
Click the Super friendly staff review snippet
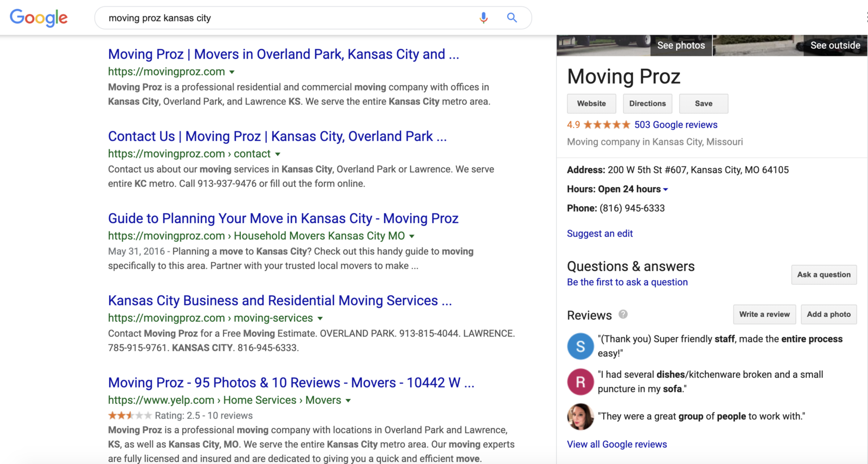(x=720, y=346)
